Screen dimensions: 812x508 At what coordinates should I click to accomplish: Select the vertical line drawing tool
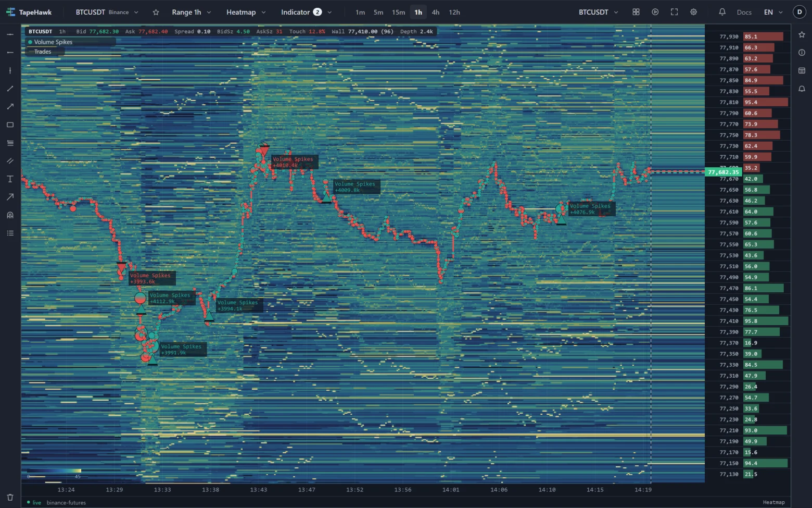[x=10, y=70]
